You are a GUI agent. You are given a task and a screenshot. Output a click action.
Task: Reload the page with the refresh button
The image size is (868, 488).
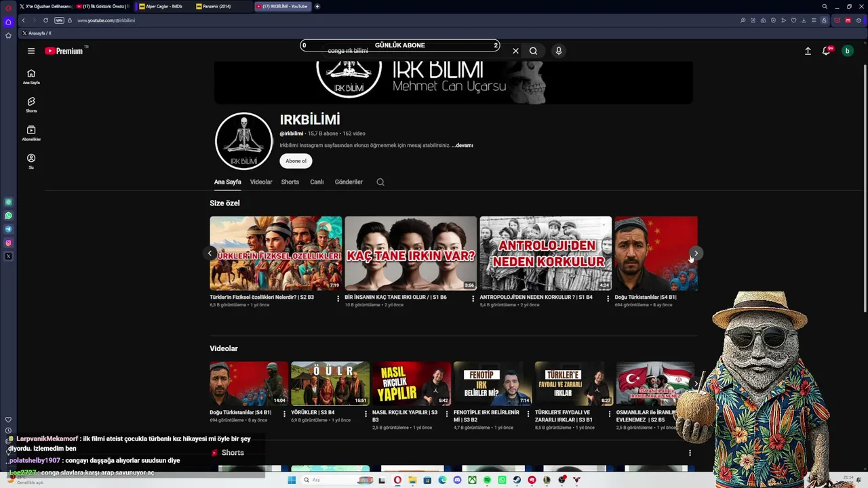coord(45,20)
